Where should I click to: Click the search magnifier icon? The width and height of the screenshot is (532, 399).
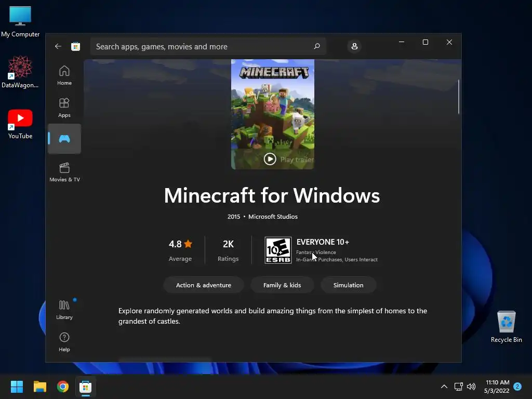pos(317,46)
